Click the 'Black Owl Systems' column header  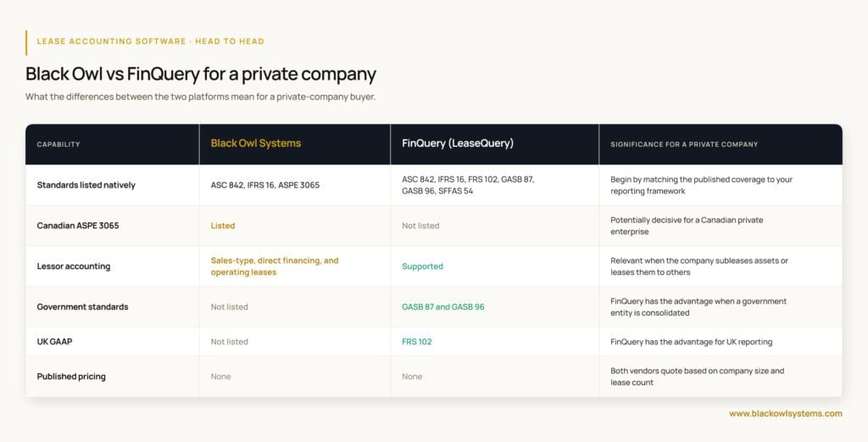[x=256, y=143]
